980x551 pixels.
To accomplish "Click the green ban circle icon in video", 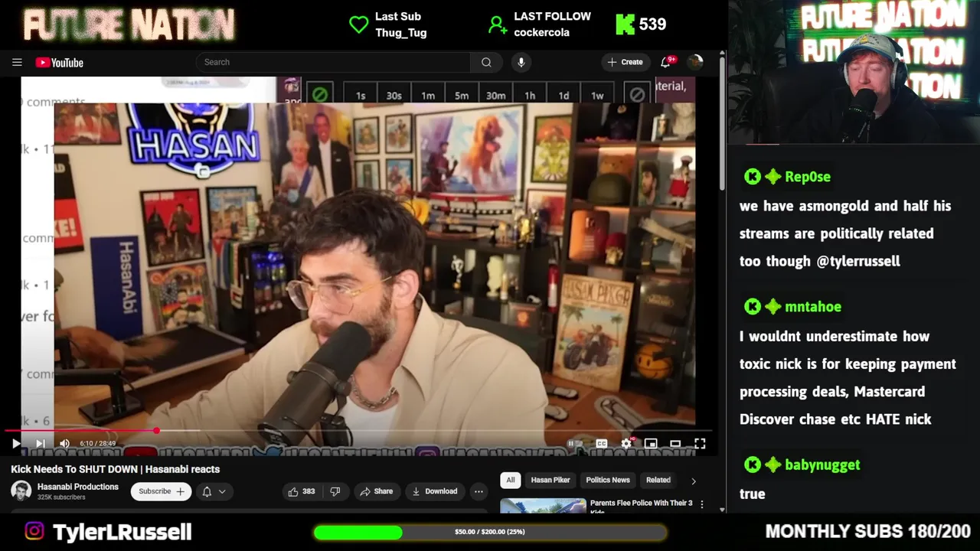I will click(320, 95).
